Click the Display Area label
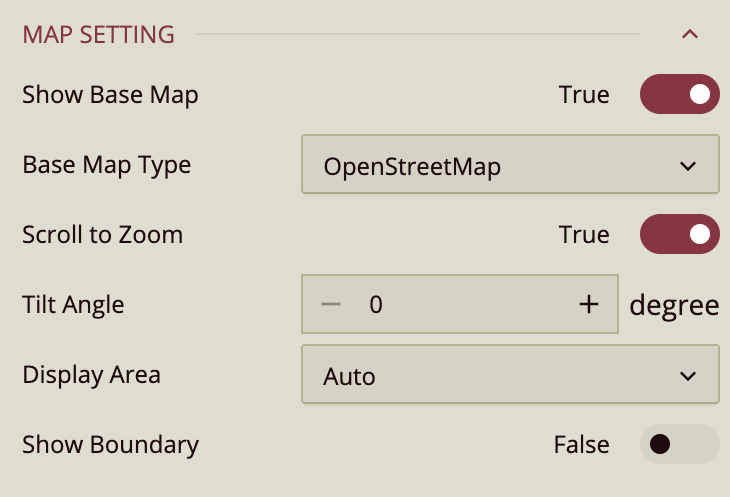This screenshot has height=497, width=730. (91, 375)
